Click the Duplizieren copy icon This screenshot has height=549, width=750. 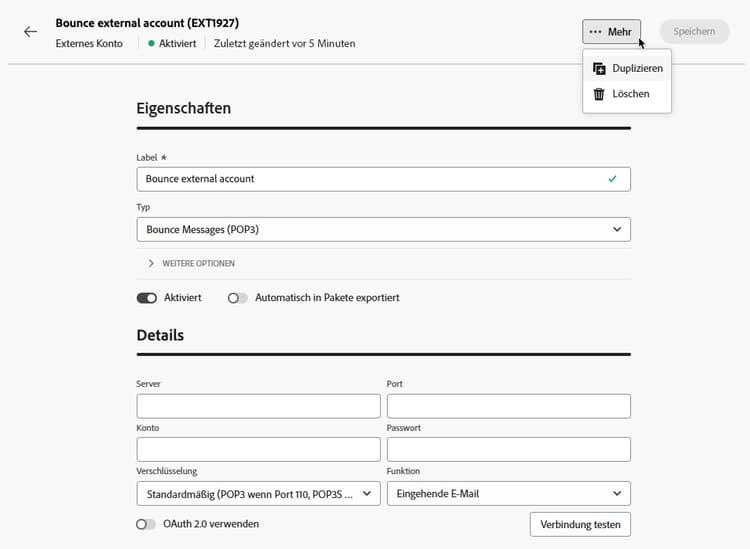pyautogui.click(x=599, y=68)
